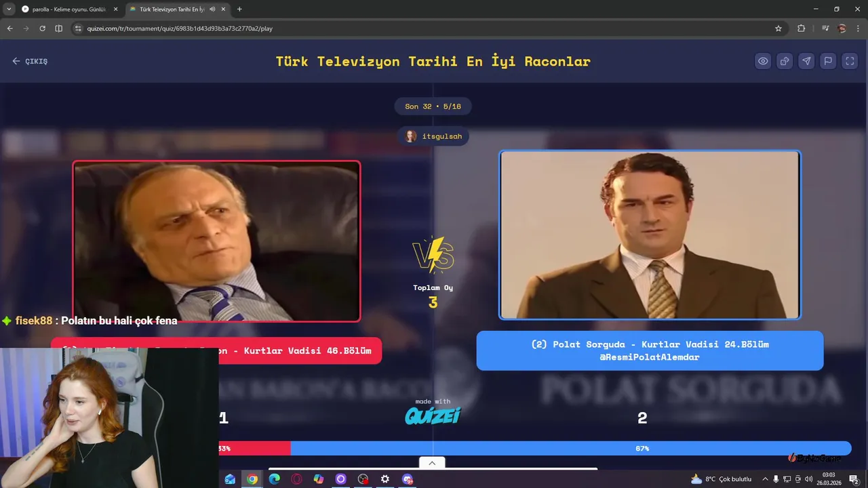Screen dimensions: 868x488
Task: View site information icon in address bar
Action: (78, 28)
